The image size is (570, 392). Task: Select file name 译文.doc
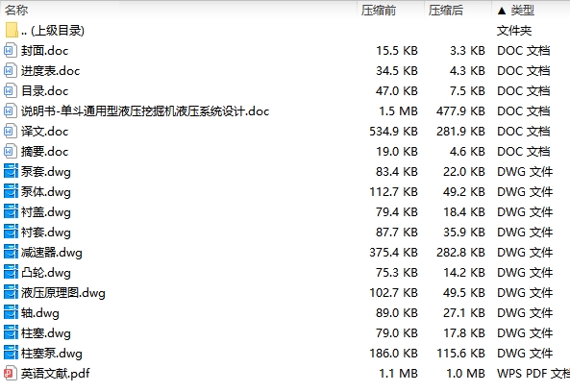point(45,132)
